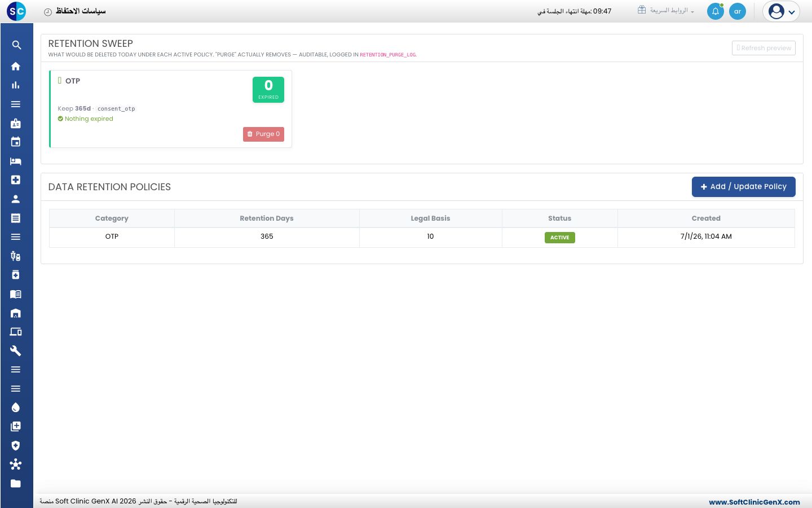Image resolution: width=812 pixels, height=508 pixels.
Task: Open the search icon in the sidebar
Action: click(x=16, y=45)
